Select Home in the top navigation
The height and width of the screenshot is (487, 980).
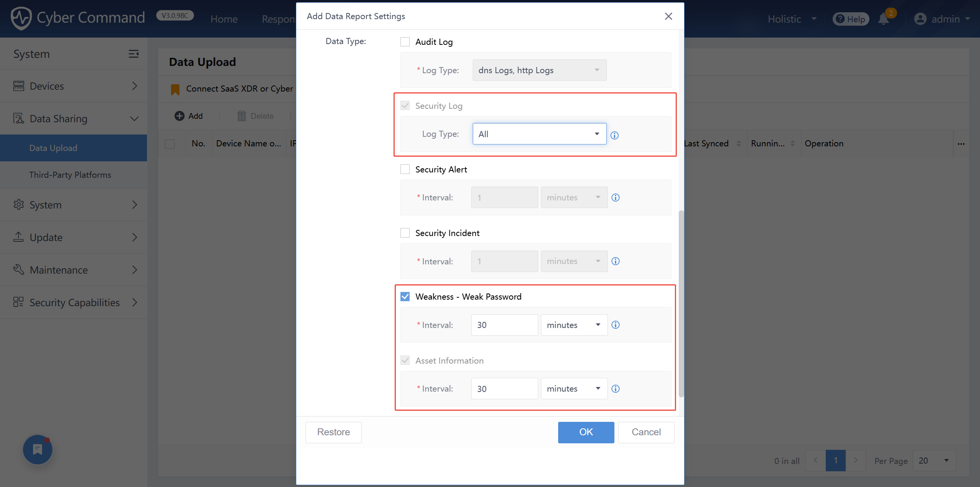pos(224,19)
